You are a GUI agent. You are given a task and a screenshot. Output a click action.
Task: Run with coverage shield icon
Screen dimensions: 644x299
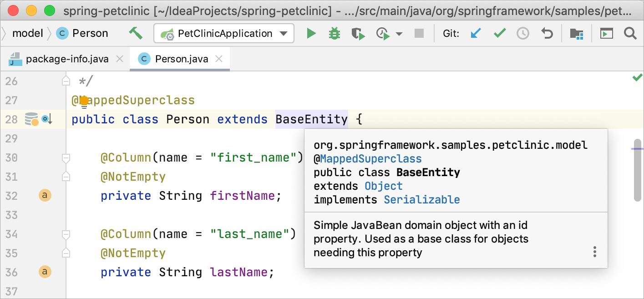(x=359, y=34)
